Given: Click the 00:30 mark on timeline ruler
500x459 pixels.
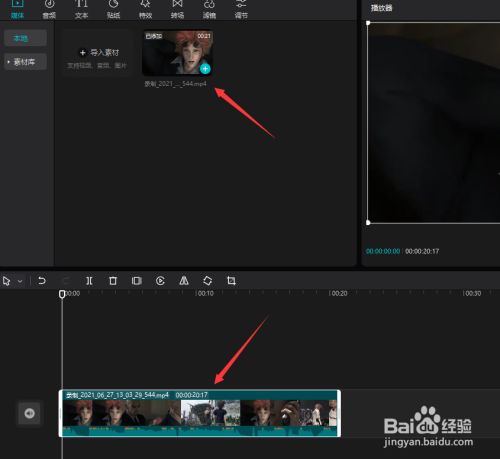Looking at the screenshot, I should pos(473,293).
